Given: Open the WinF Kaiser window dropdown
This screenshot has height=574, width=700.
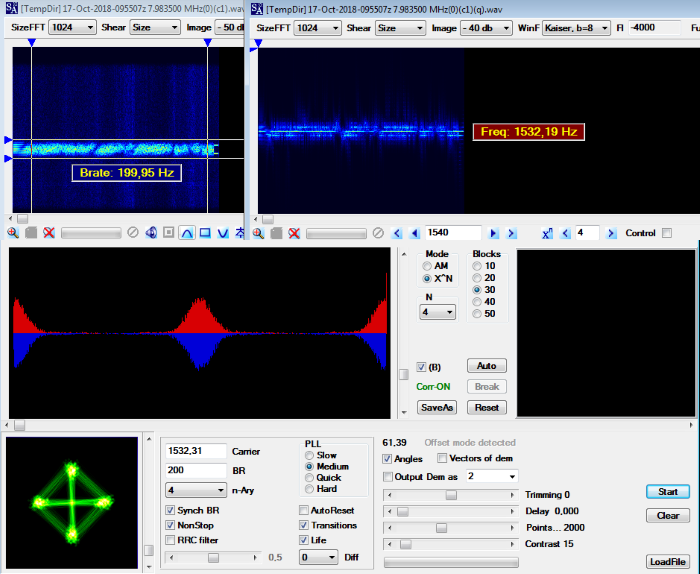Looking at the screenshot, I should pos(575,28).
